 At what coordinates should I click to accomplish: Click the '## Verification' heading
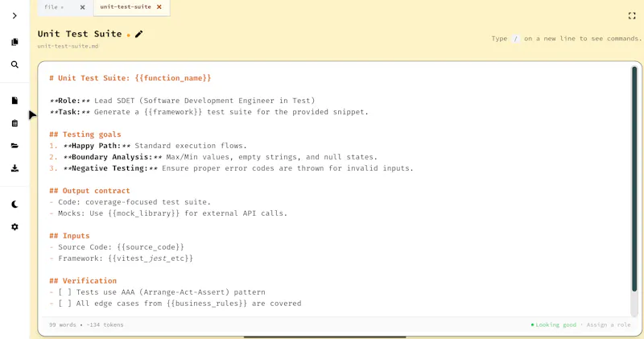(83, 281)
